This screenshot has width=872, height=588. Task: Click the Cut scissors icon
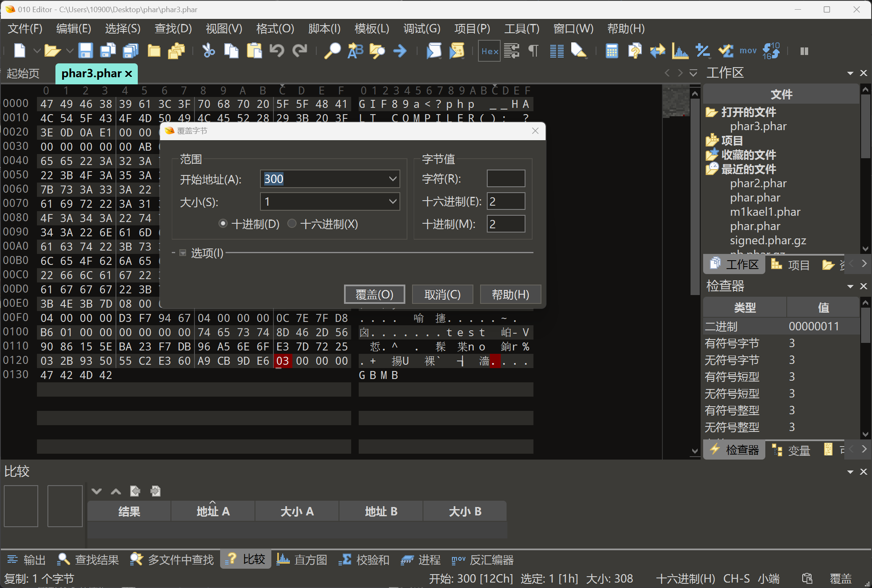tap(208, 51)
